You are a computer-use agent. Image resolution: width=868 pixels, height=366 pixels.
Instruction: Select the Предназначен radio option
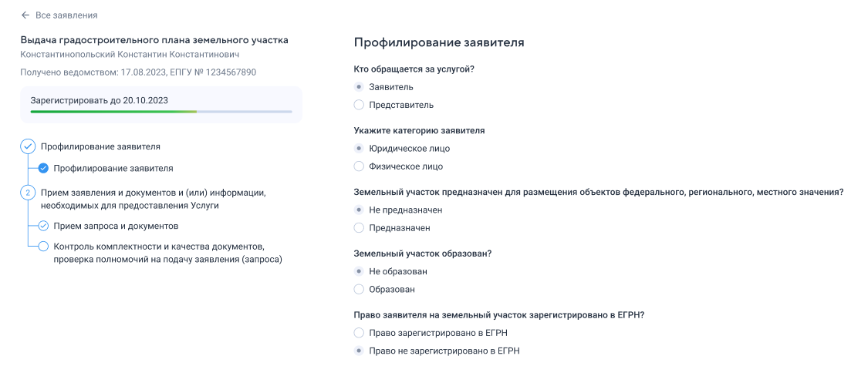click(359, 228)
